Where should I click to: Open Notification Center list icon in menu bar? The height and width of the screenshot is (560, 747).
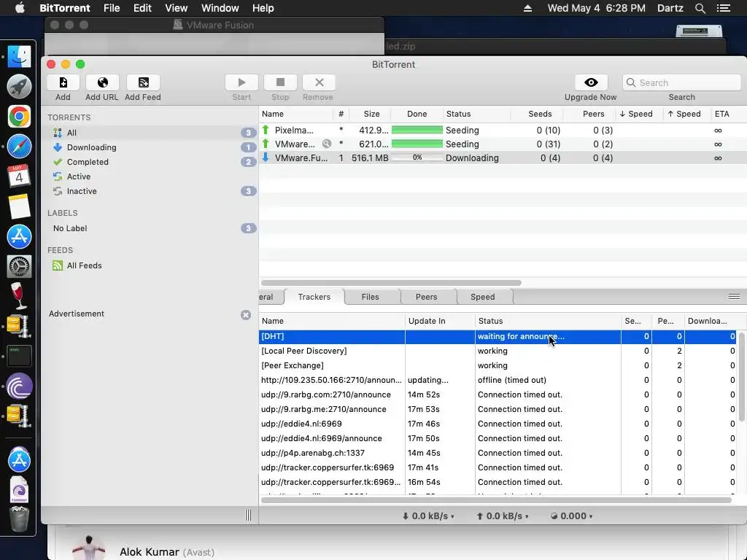(x=724, y=8)
